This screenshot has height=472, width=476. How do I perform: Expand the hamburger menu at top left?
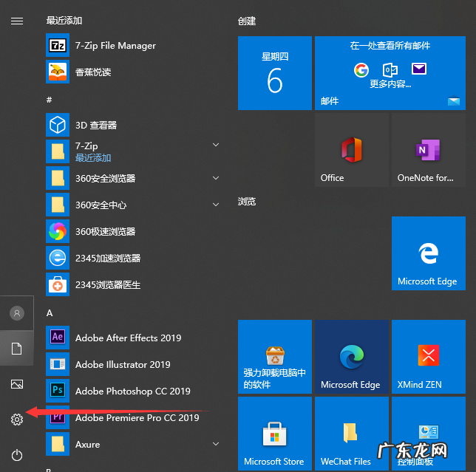pyautogui.click(x=17, y=21)
